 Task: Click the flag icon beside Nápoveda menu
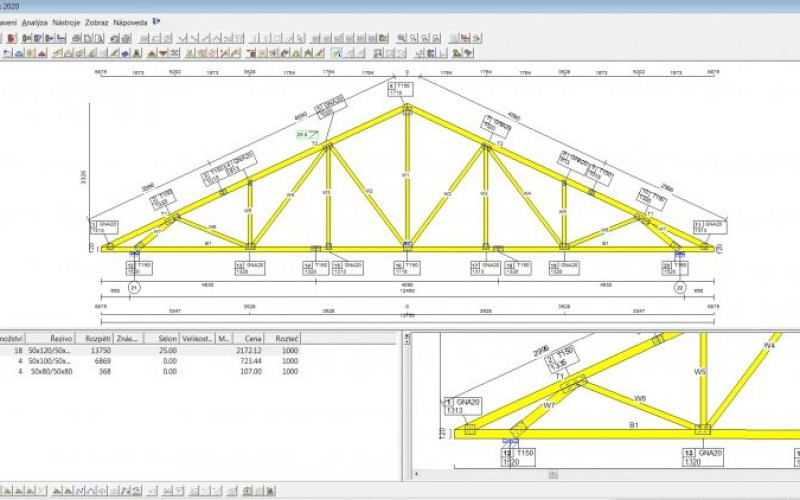157,22
